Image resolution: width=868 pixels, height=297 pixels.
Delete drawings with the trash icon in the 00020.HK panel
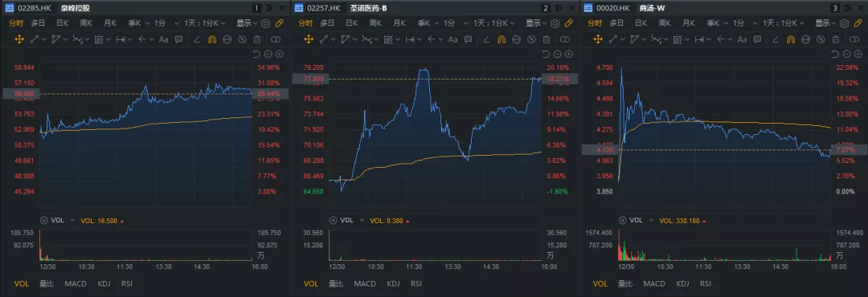[836, 39]
